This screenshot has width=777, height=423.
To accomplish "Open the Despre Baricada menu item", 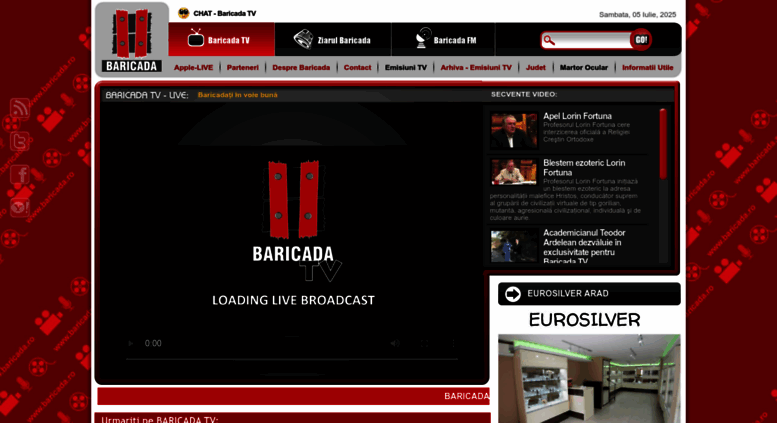I will point(301,67).
